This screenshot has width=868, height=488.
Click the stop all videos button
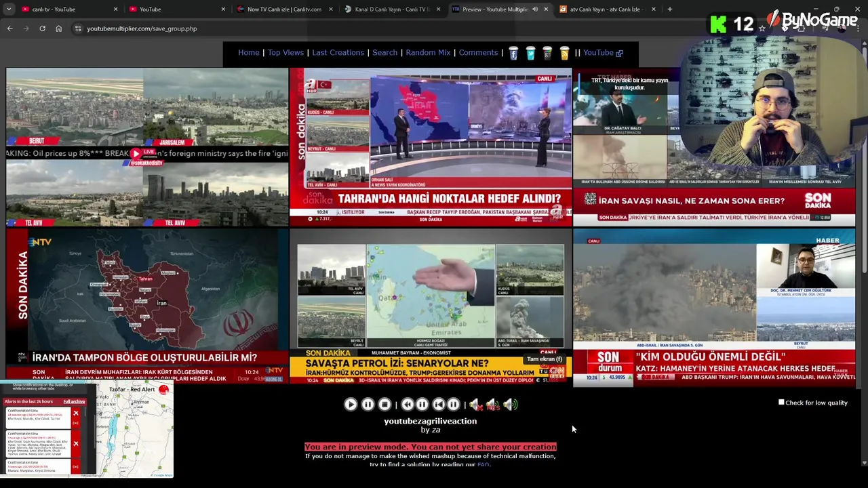point(384,405)
